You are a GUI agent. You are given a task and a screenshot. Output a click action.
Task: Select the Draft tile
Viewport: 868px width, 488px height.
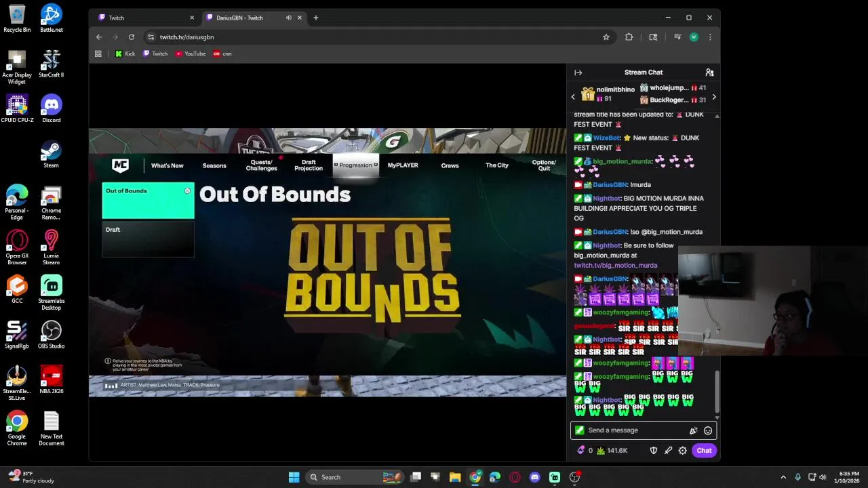click(x=149, y=240)
